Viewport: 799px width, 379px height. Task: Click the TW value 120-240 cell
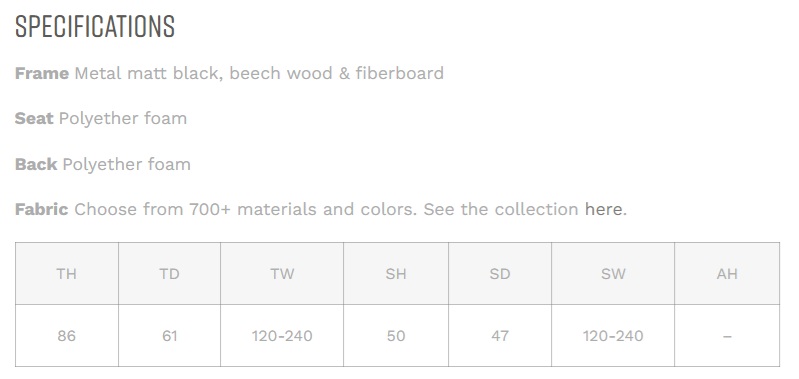pos(282,336)
